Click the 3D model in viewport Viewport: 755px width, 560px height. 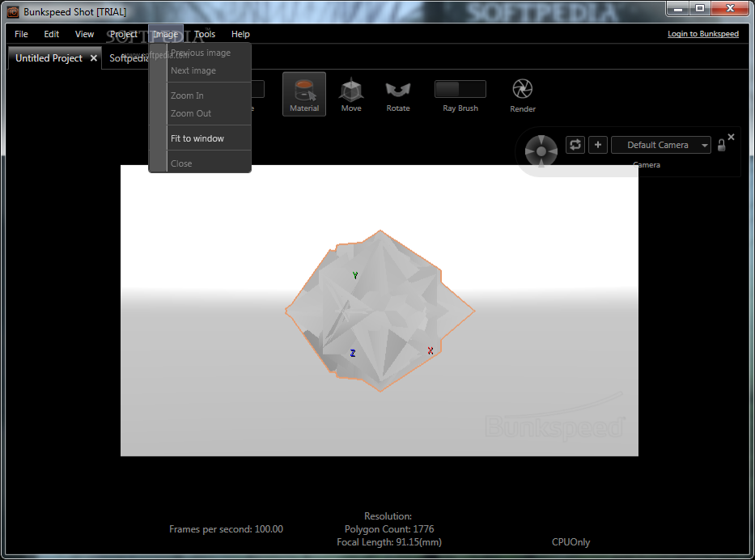(380, 311)
